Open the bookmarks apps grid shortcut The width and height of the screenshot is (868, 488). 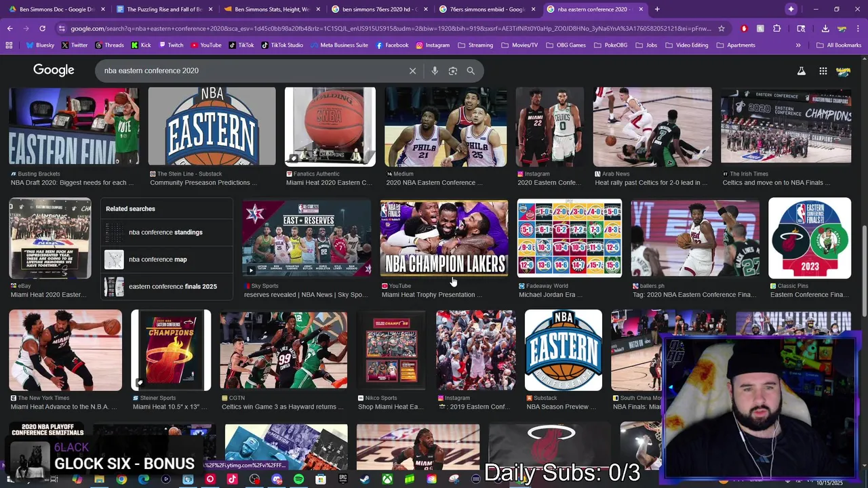point(9,45)
